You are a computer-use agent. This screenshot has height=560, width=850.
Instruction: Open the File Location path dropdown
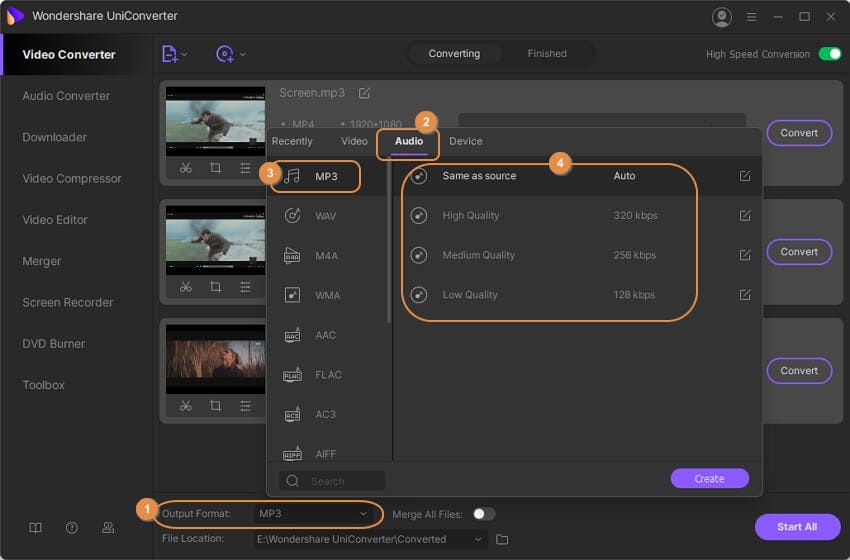coord(369,539)
